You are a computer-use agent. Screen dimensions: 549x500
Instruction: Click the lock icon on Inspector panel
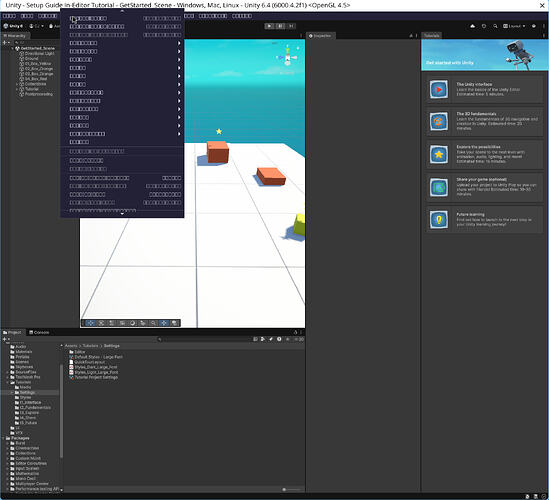[x=411, y=36]
